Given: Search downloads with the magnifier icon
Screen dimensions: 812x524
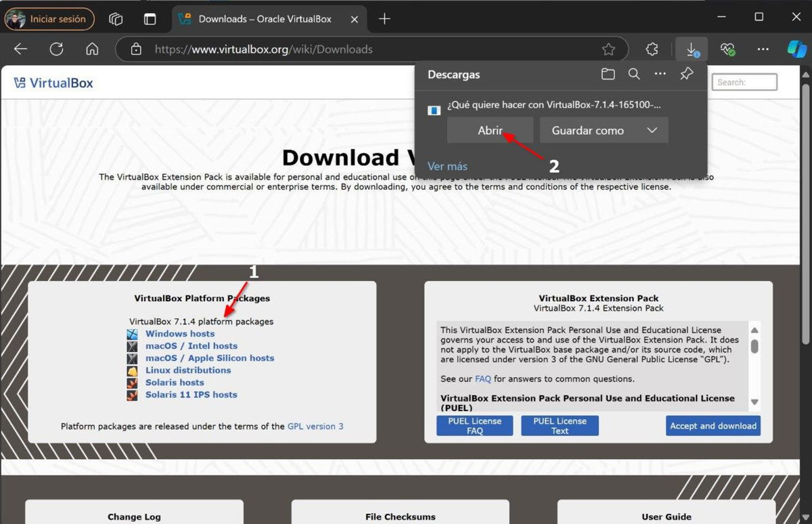Looking at the screenshot, I should pyautogui.click(x=634, y=74).
